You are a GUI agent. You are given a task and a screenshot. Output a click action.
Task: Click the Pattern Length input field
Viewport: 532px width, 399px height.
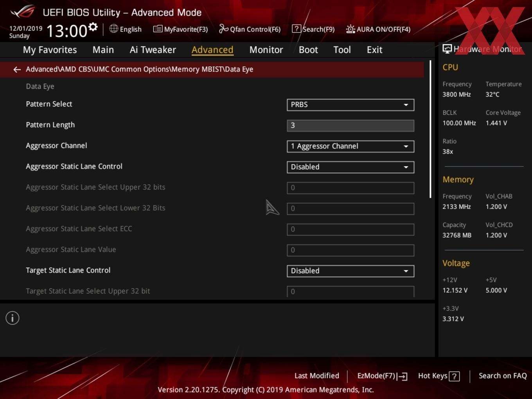pos(350,126)
